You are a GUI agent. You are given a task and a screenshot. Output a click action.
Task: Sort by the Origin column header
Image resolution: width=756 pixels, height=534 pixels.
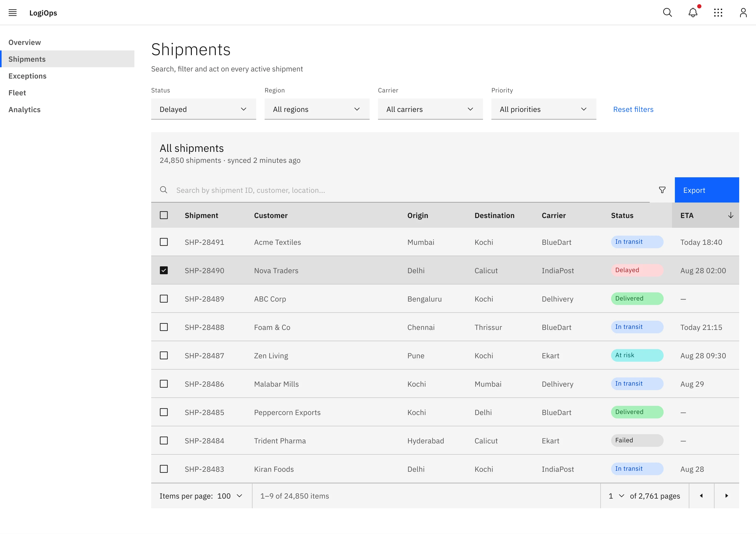[x=418, y=215]
